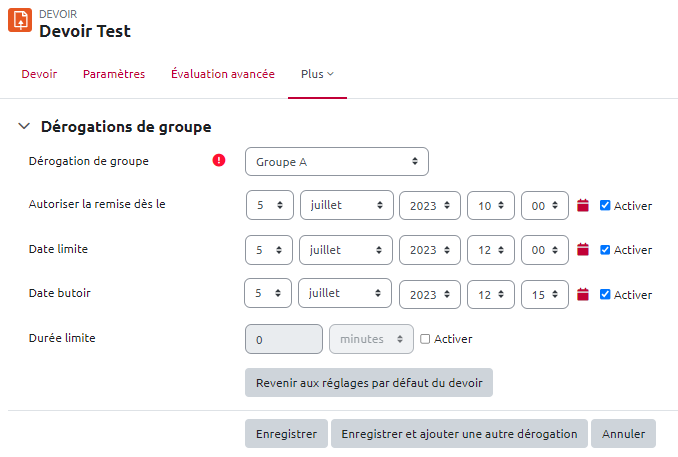Open year dropdown for Date butoir

[x=429, y=294]
